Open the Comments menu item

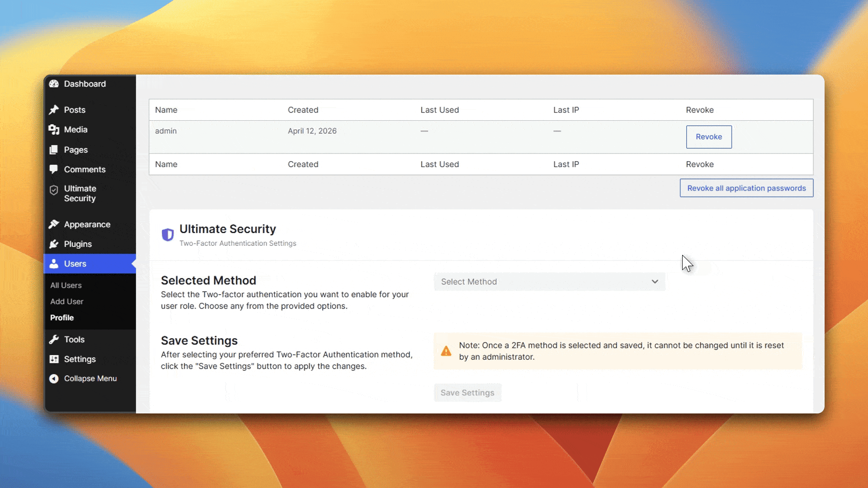90,169
